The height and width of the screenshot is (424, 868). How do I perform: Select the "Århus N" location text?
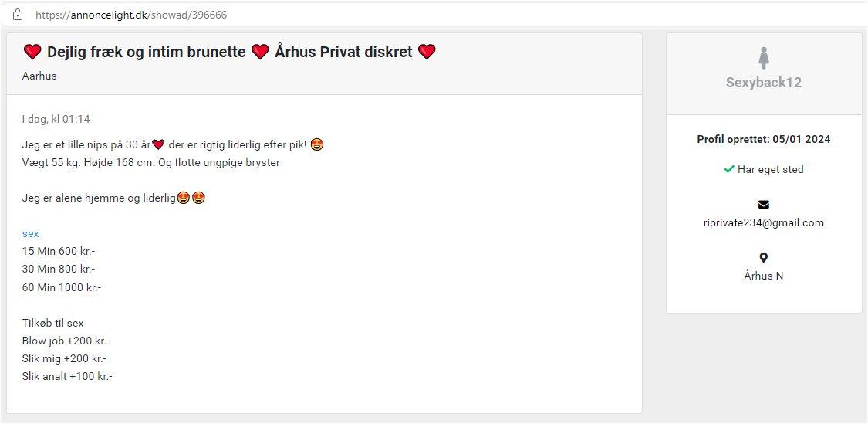tap(763, 276)
